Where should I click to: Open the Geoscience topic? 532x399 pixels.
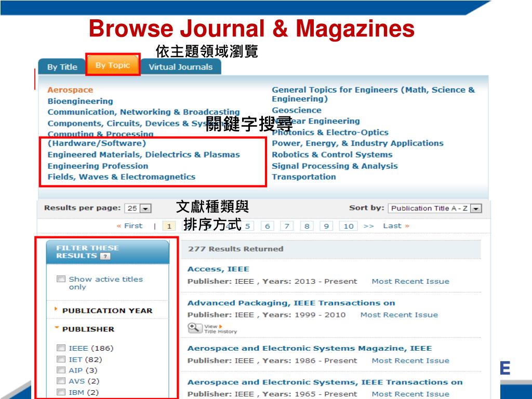tap(297, 110)
